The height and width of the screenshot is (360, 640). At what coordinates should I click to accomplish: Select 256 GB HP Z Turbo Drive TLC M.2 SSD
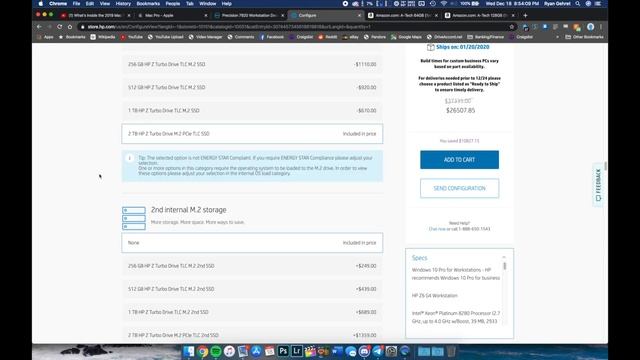252,64
